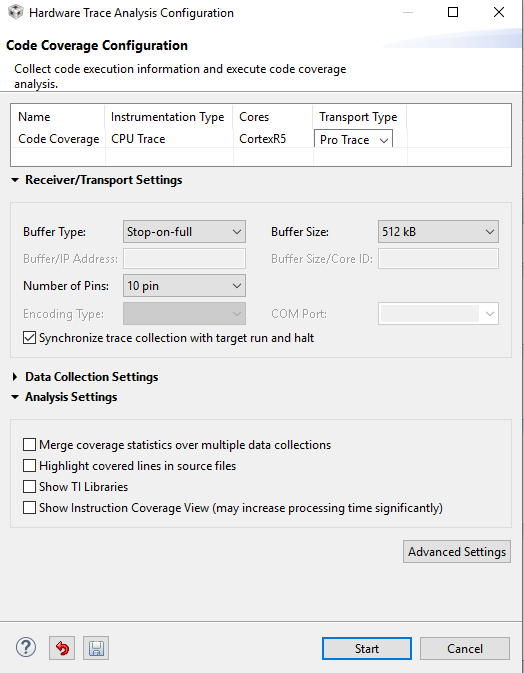Collapse the Analysis Settings section
The height and width of the screenshot is (673, 524).
point(15,397)
